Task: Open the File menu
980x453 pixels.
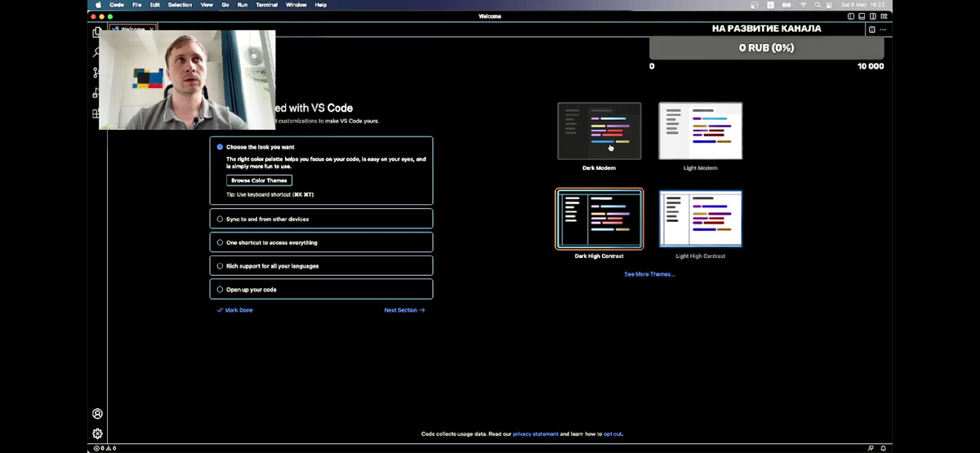Action: coord(137,5)
